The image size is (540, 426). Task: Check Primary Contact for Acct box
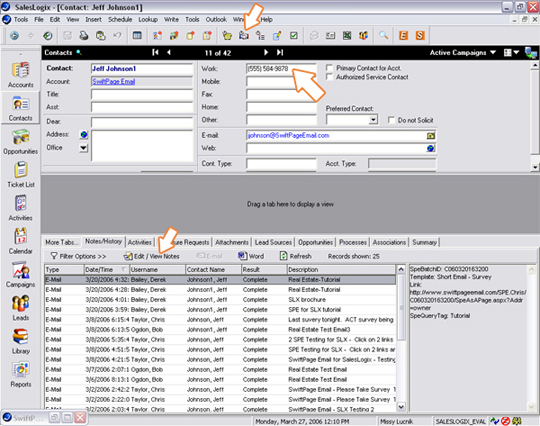330,68
